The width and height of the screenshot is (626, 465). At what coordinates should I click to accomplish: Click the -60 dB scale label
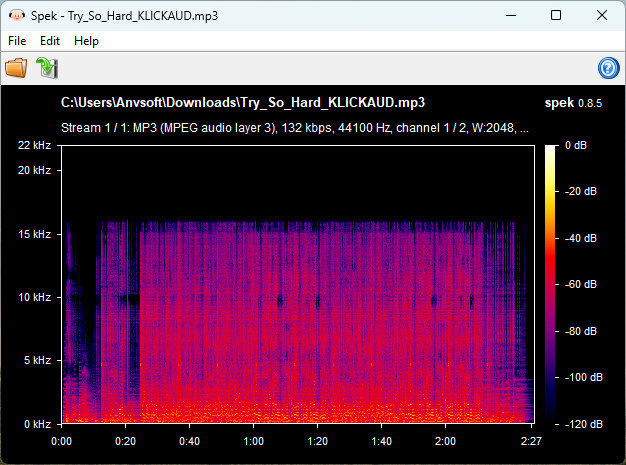click(x=581, y=284)
